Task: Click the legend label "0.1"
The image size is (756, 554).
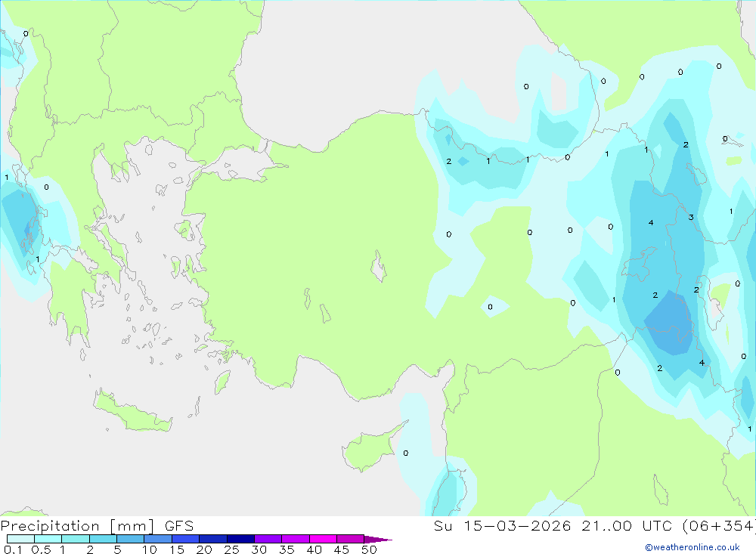Action: pyautogui.click(x=13, y=549)
